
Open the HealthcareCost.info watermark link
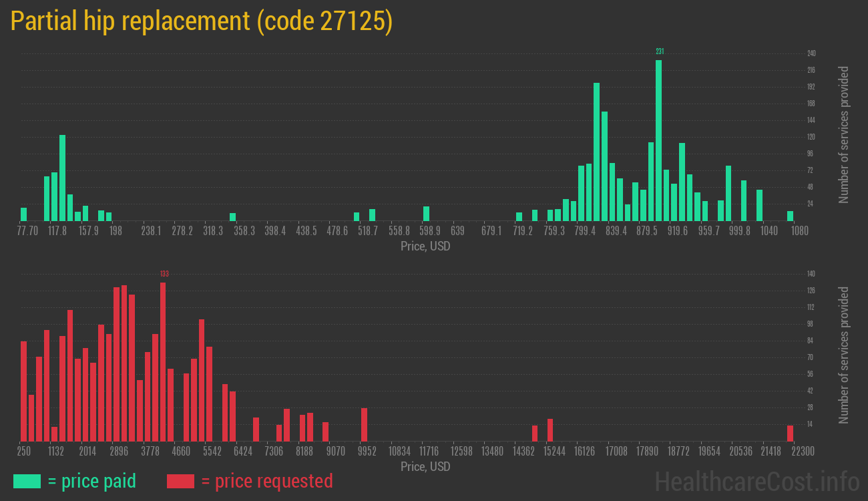[756, 481]
